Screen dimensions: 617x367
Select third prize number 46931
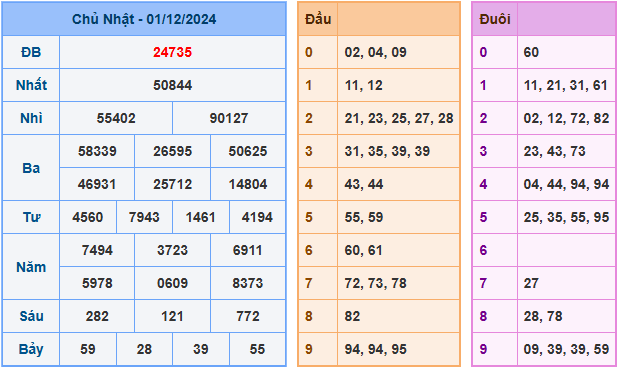click(97, 184)
